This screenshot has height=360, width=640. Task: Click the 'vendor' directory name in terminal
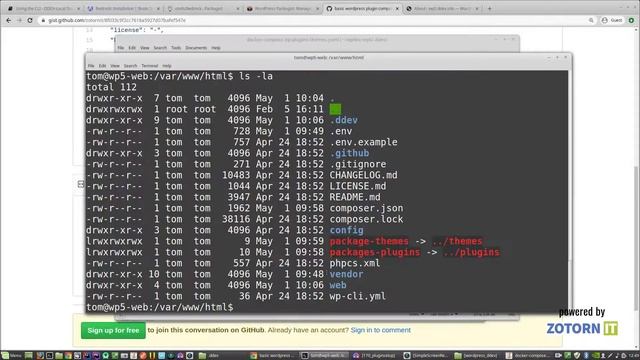[x=347, y=274]
